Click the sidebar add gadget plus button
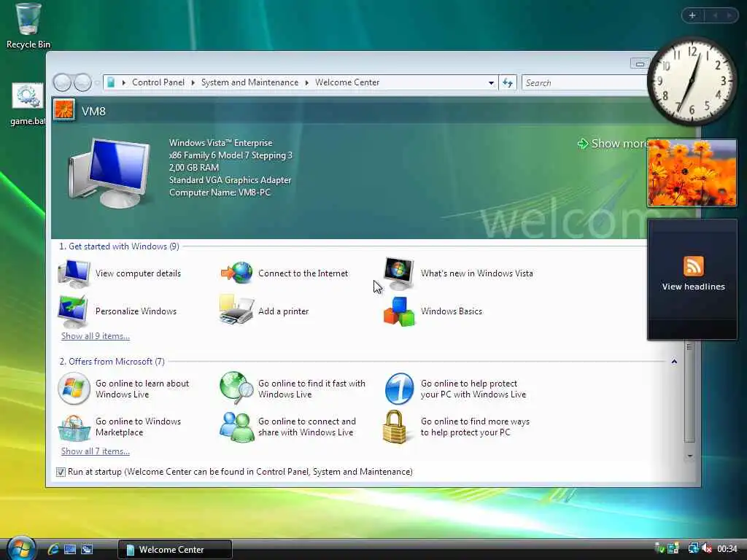 click(x=692, y=15)
